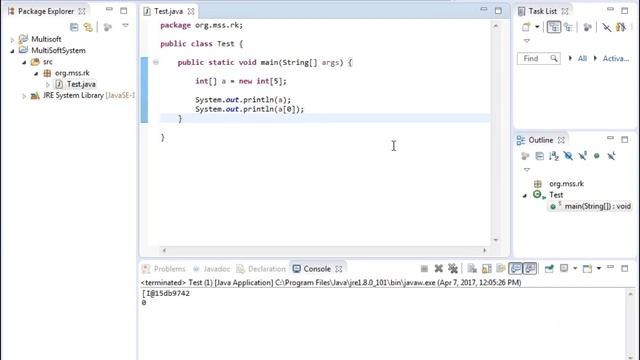Toggle Hide Non-Public Members in Outline
Viewport: 640px width, 360px height.
pos(597,156)
